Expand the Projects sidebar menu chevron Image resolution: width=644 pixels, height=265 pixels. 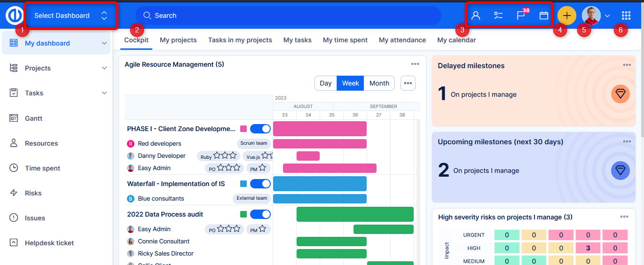[x=104, y=68]
